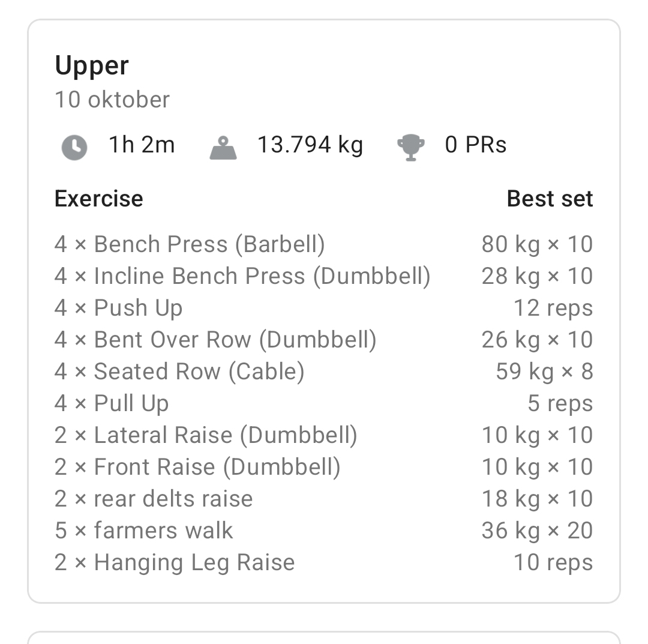Tap the 13.794 kg total volume
Image resolution: width=648 pixels, height=644 pixels.
[x=310, y=145]
